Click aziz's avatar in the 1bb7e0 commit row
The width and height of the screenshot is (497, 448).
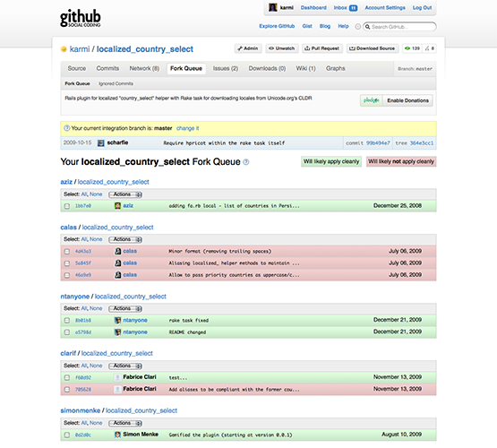click(x=117, y=206)
